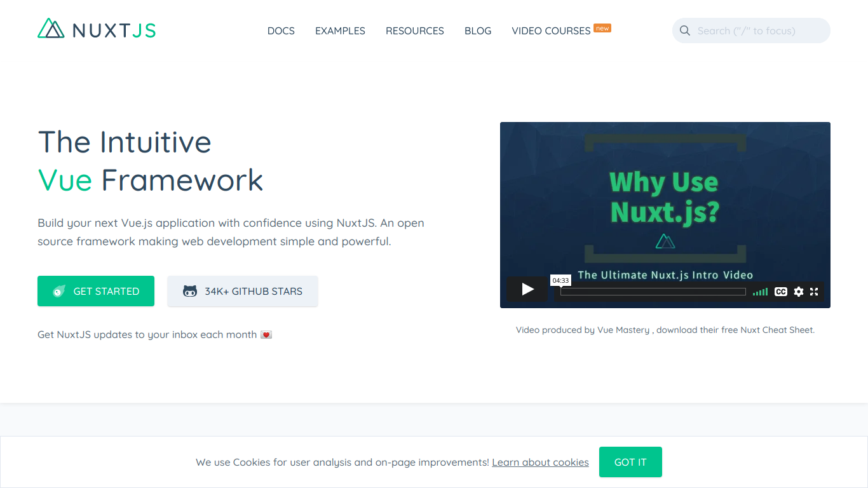Screen dimensions: 868x488
Task: Open the video settings gear
Action: click(x=799, y=292)
